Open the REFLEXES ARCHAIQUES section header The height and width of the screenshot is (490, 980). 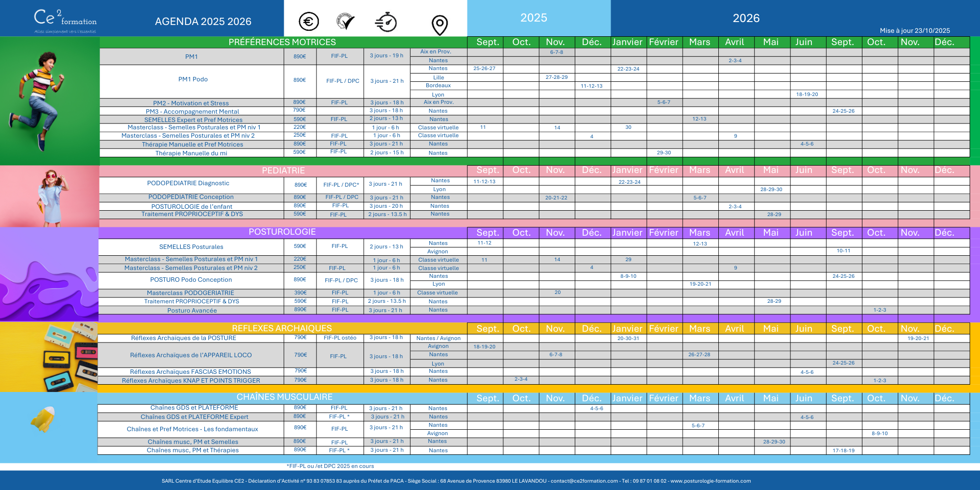pyautogui.click(x=282, y=328)
